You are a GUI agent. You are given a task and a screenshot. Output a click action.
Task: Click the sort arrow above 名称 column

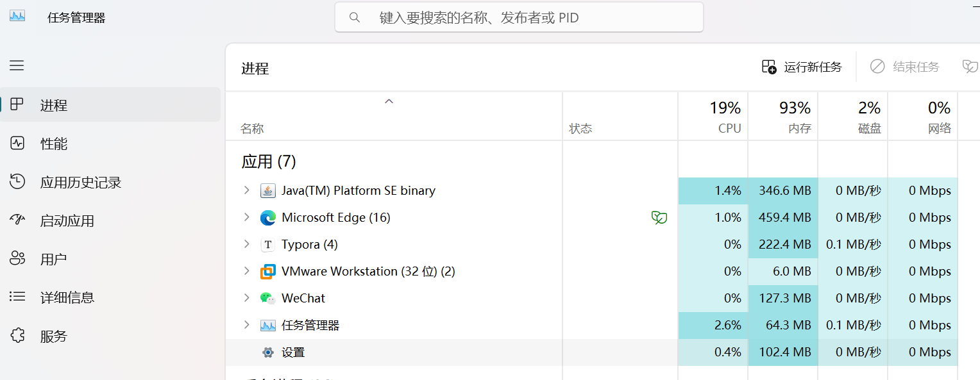389,101
